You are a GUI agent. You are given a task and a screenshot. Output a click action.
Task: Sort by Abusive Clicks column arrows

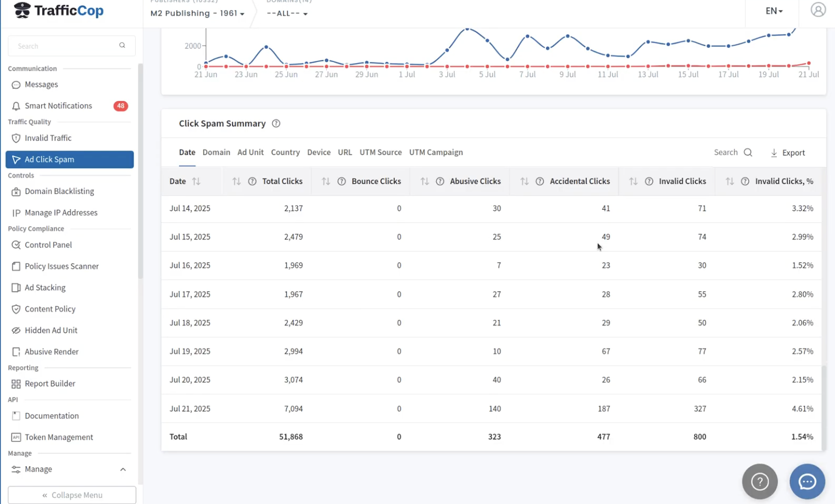(x=425, y=181)
